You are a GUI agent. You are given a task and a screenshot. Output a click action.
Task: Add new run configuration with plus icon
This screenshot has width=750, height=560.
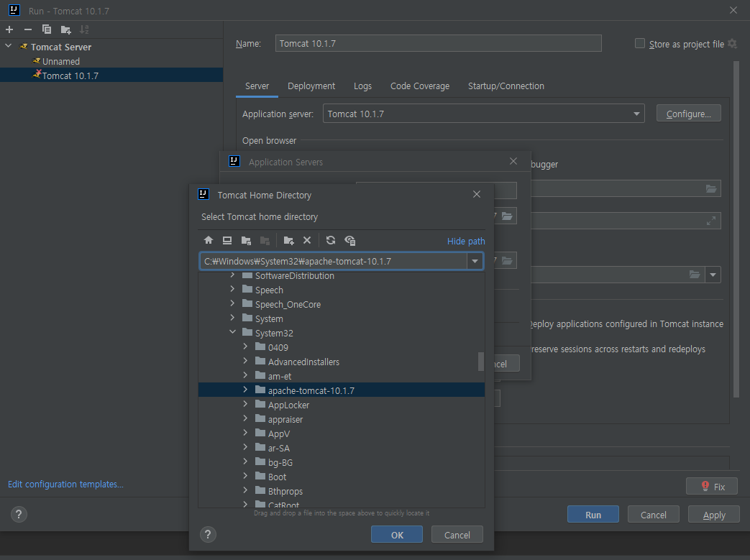(9, 29)
